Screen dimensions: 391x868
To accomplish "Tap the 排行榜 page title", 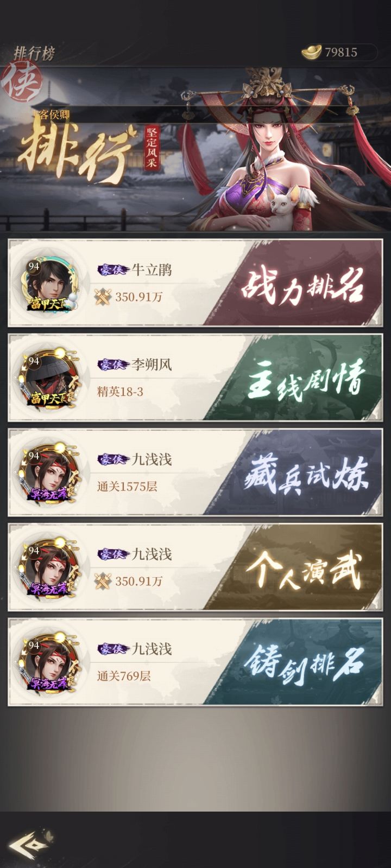I will (x=34, y=54).
